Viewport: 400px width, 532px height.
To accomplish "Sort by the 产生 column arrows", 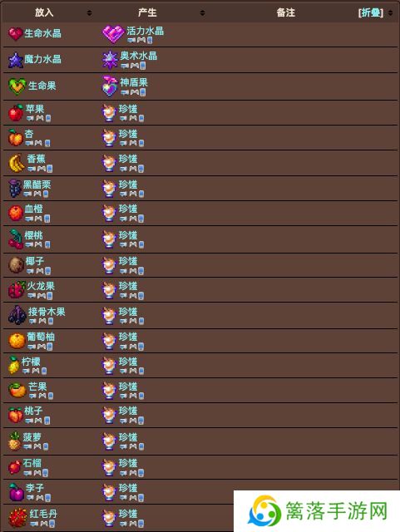I will pos(202,13).
